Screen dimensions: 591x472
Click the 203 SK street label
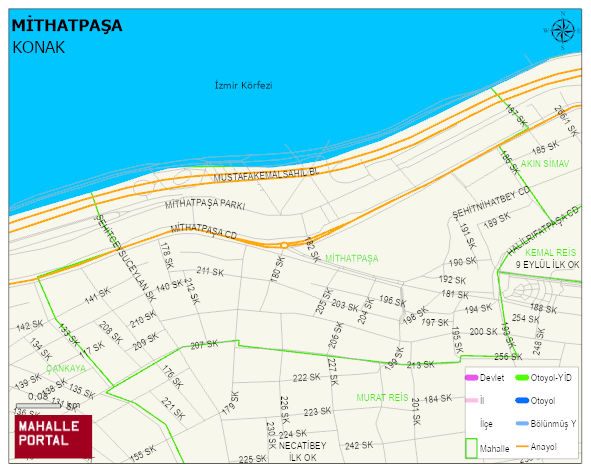(345, 305)
